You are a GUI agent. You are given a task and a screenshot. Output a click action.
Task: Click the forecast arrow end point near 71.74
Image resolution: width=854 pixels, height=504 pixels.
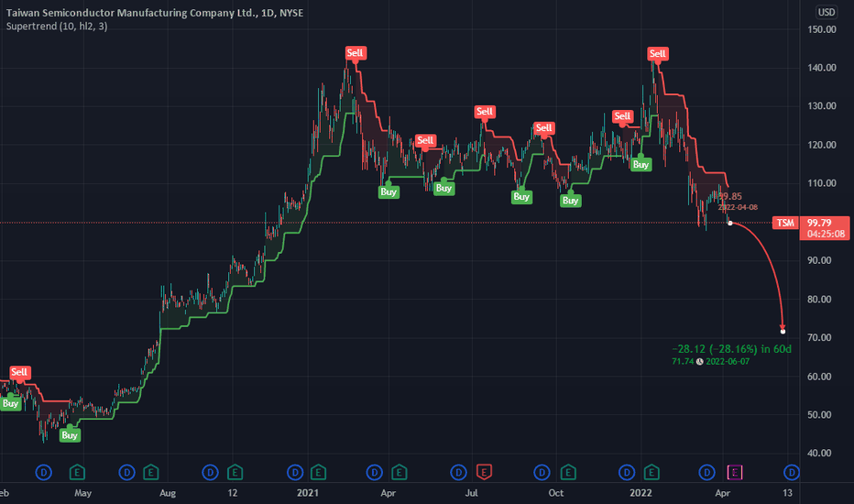pos(783,332)
